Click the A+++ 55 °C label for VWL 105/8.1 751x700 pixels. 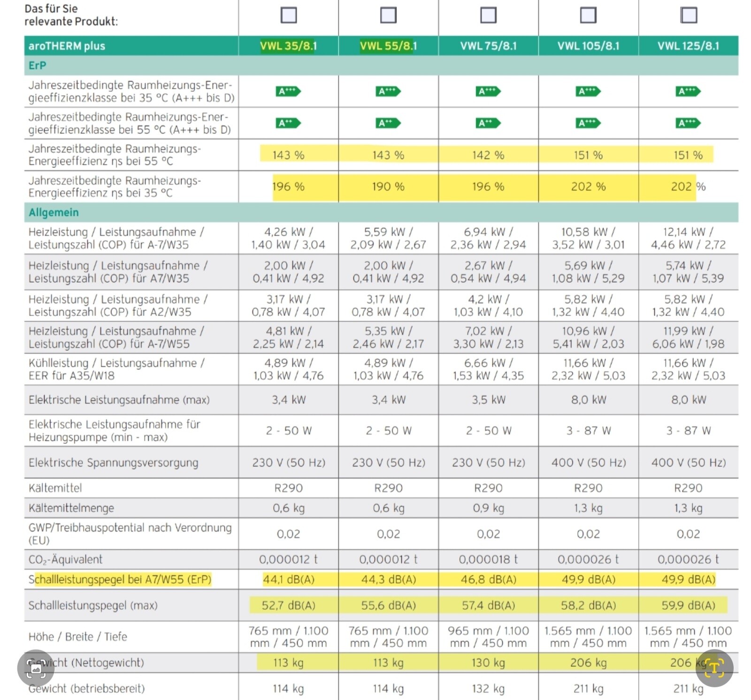588,123
